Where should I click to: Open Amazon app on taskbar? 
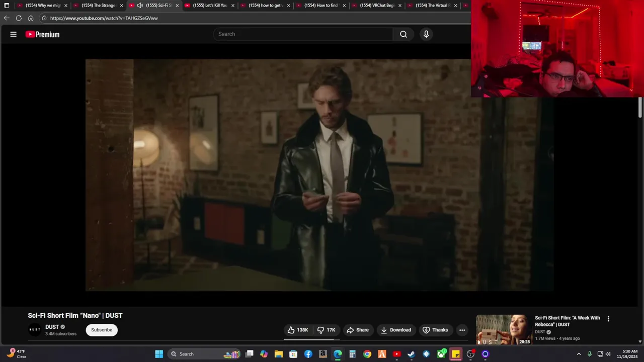click(323, 354)
